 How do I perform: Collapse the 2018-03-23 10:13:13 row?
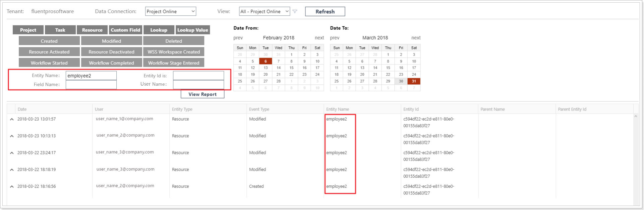[x=12, y=136]
